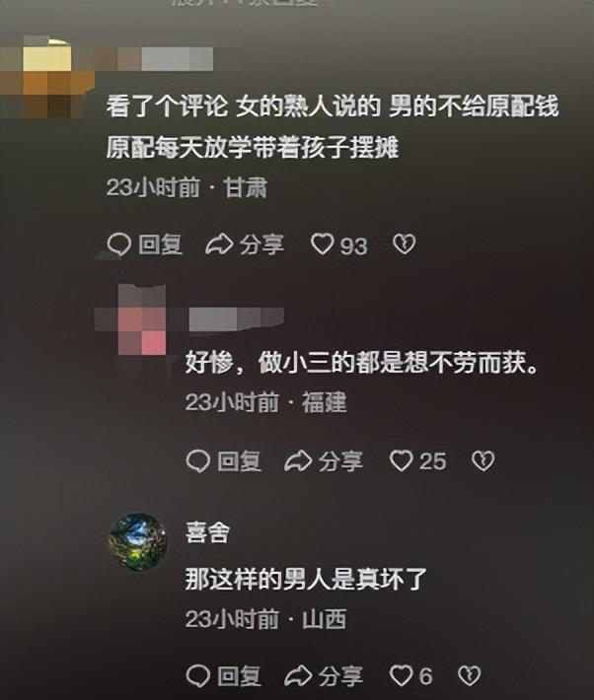Tap reply bubble icon on Fujian reply
The width and height of the screenshot is (594, 700).
coord(198,461)
